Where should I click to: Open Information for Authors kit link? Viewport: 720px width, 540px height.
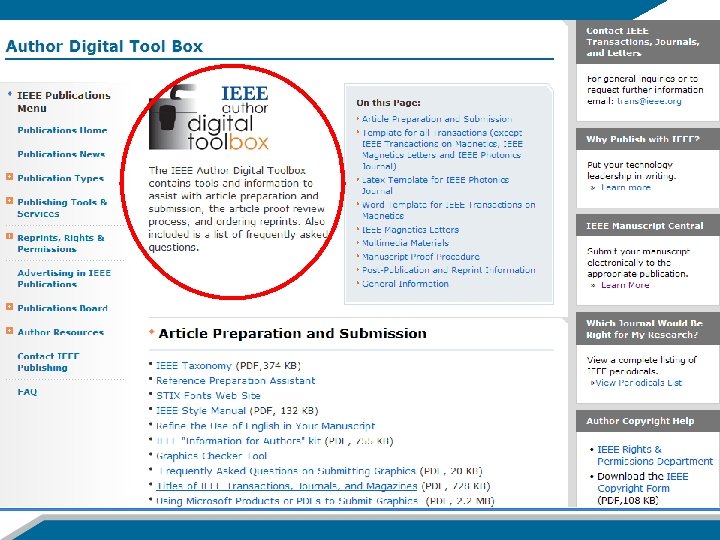(x=239, y=441)
